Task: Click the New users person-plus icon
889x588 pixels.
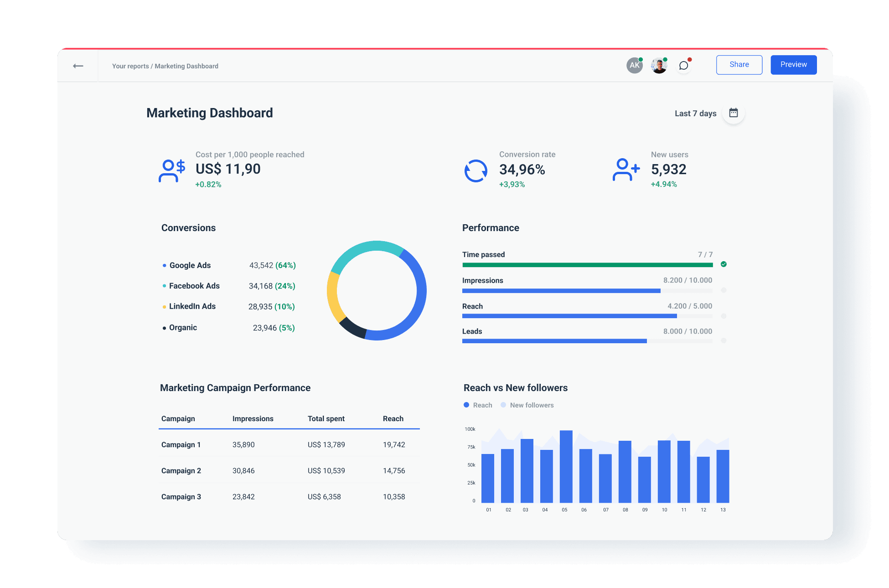Action: tap(625, 169)
